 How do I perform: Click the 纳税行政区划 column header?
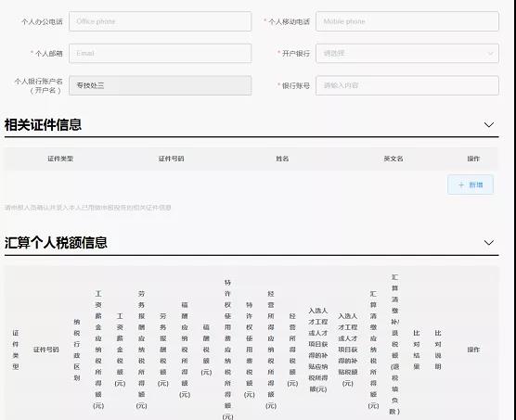pyautogui.click(x=77, y=350)
